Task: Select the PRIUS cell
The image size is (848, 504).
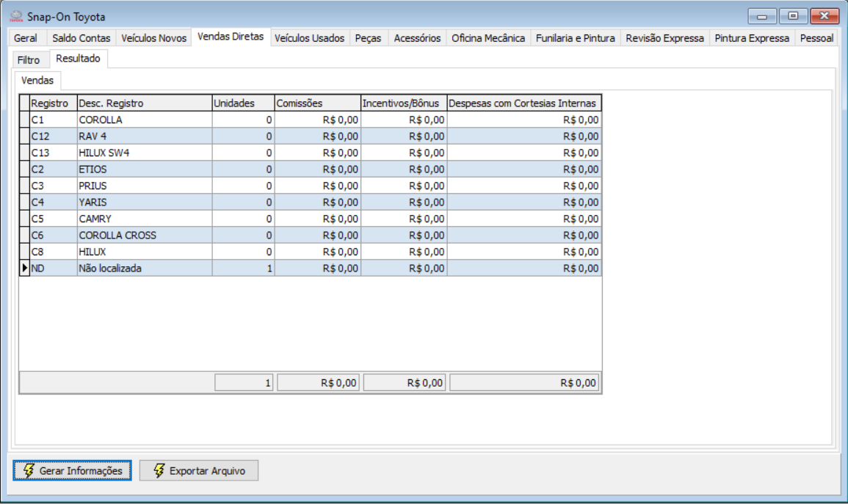Action: coord(145,186)
